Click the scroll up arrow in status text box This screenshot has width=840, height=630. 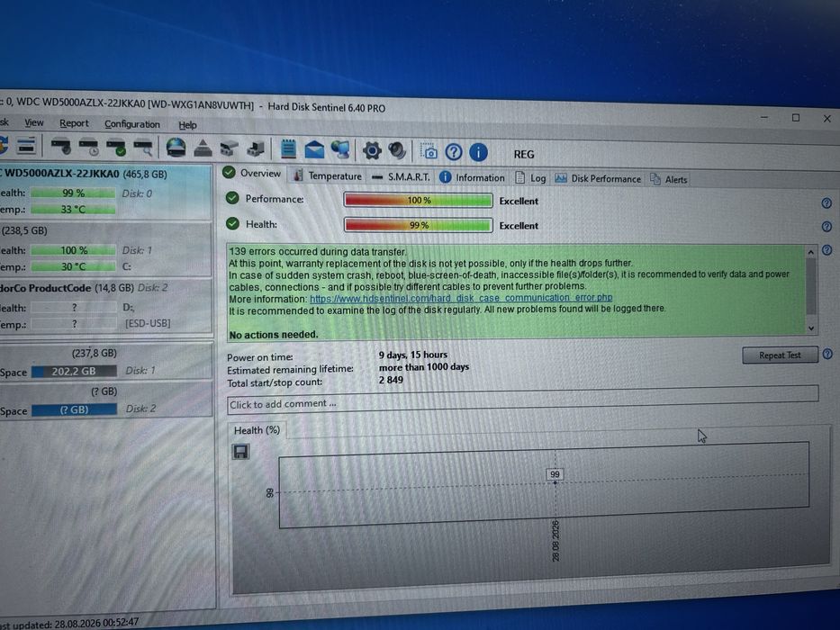click(811, 252)
